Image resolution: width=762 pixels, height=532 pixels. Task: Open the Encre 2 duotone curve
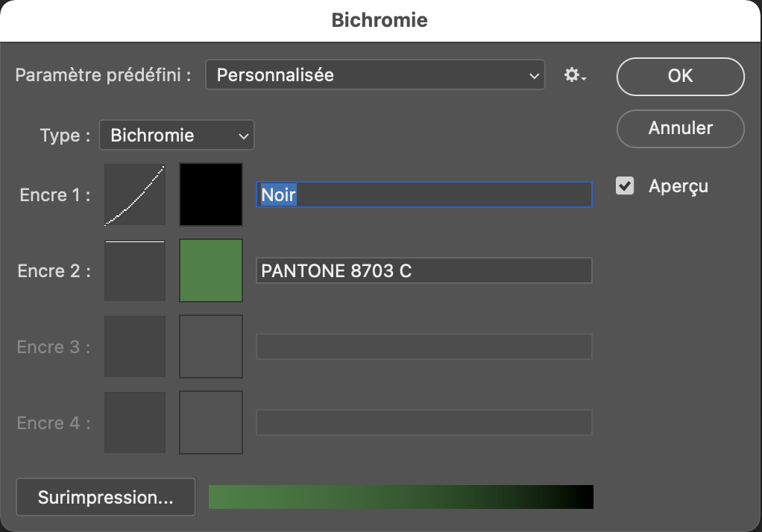tap(135, 270)
